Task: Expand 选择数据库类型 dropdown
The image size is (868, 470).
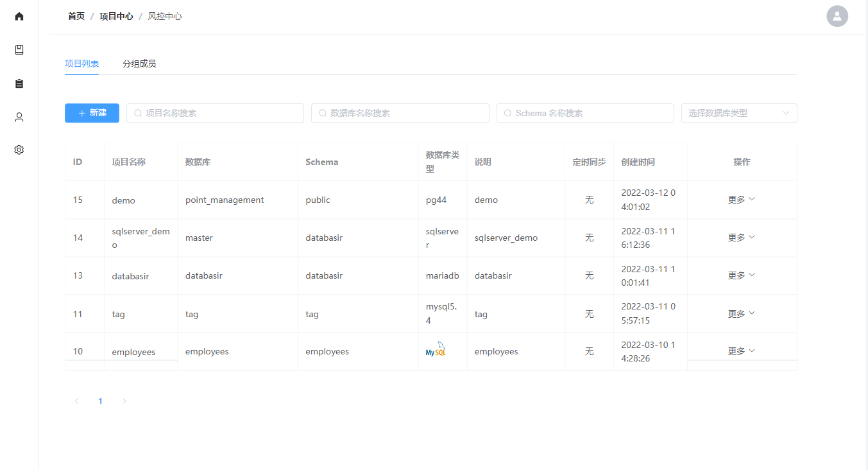Action: tap(739, 113)
